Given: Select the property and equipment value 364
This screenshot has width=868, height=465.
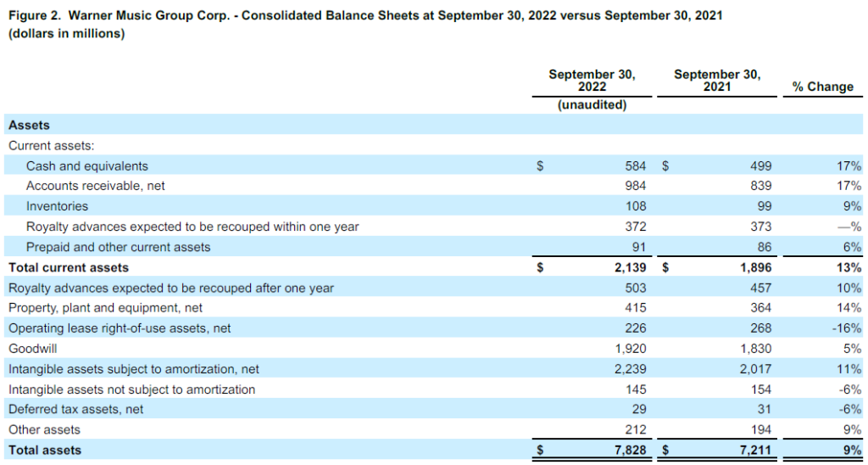Looking at the screenshot, I should [x=760, y=308].
